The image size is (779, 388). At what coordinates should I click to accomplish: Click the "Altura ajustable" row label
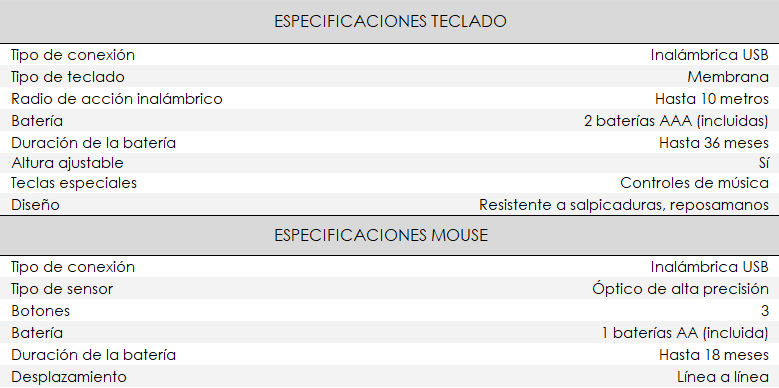coord(67,163)
